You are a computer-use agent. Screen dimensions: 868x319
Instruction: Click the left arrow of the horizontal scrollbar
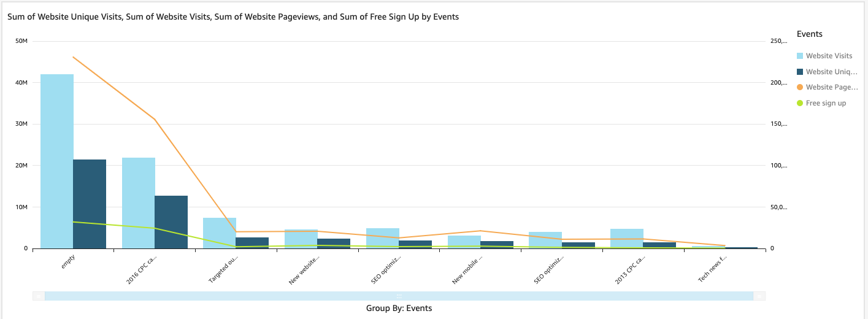point(39,296)
